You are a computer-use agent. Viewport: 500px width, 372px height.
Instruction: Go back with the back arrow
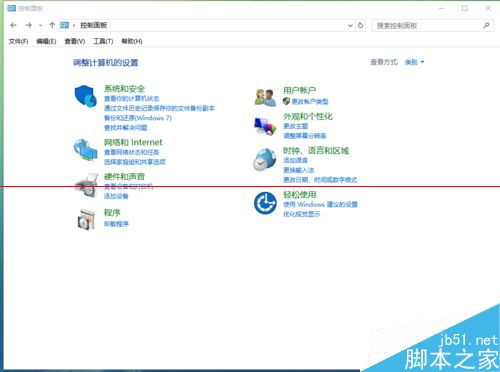[13, 25]
